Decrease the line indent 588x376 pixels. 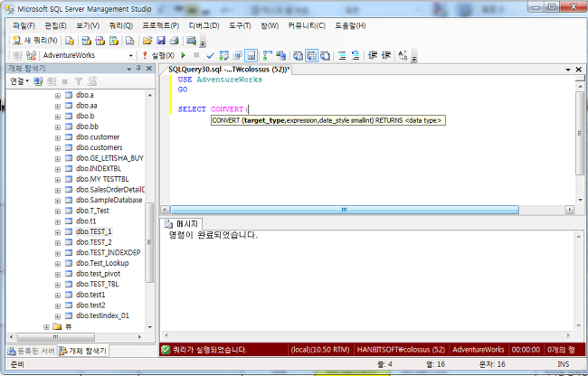(373, 55)
